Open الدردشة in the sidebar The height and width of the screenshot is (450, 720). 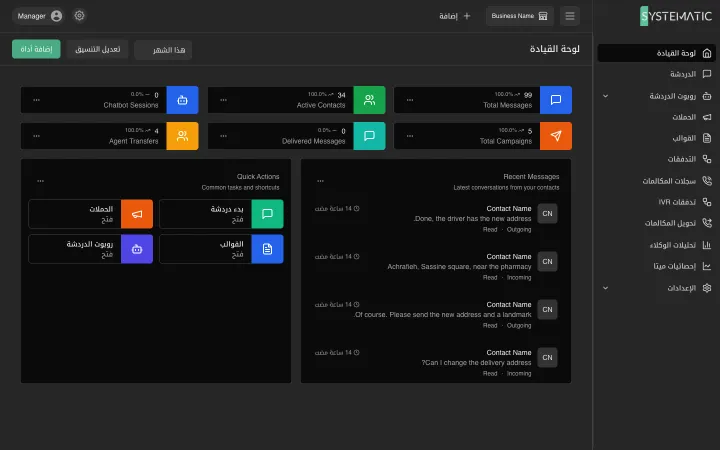(x=656, y=74)
